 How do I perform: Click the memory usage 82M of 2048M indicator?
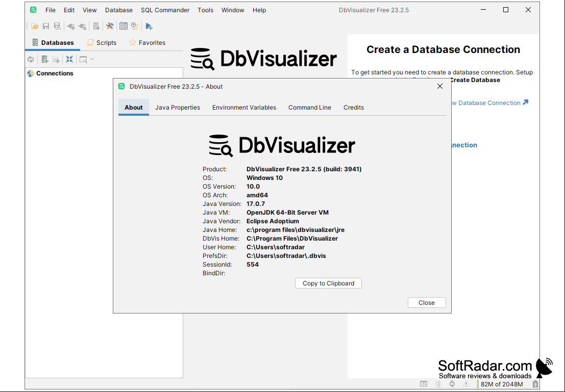[502, 384]
